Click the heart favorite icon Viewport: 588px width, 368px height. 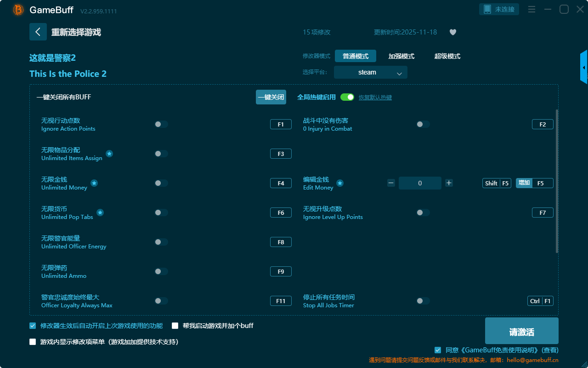(x=452, y=32)
